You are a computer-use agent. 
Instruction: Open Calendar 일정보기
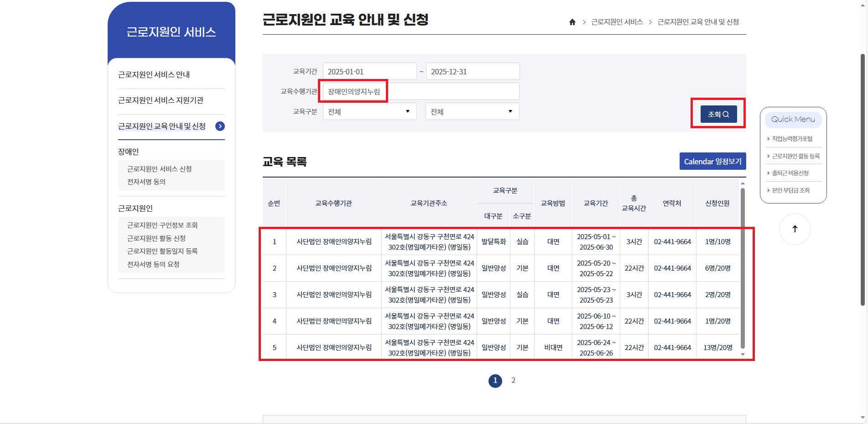[712, 162]
